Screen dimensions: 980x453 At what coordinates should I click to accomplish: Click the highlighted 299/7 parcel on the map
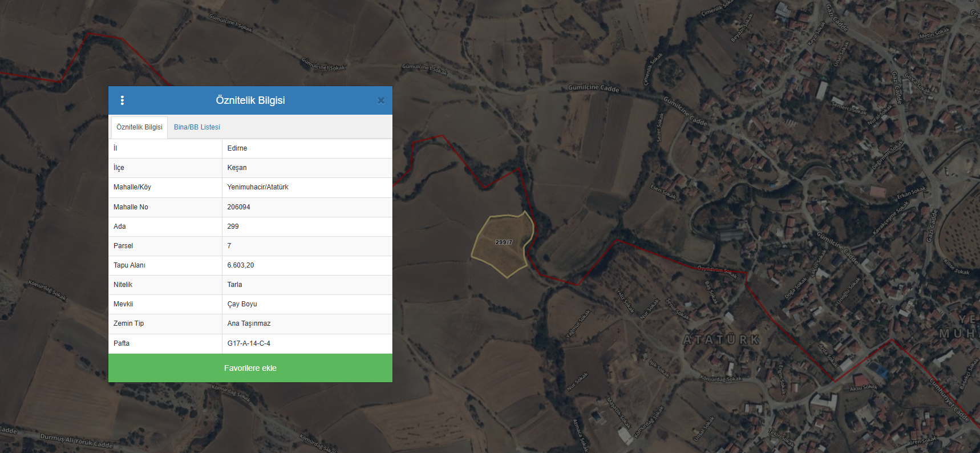(x=502, y=244)
